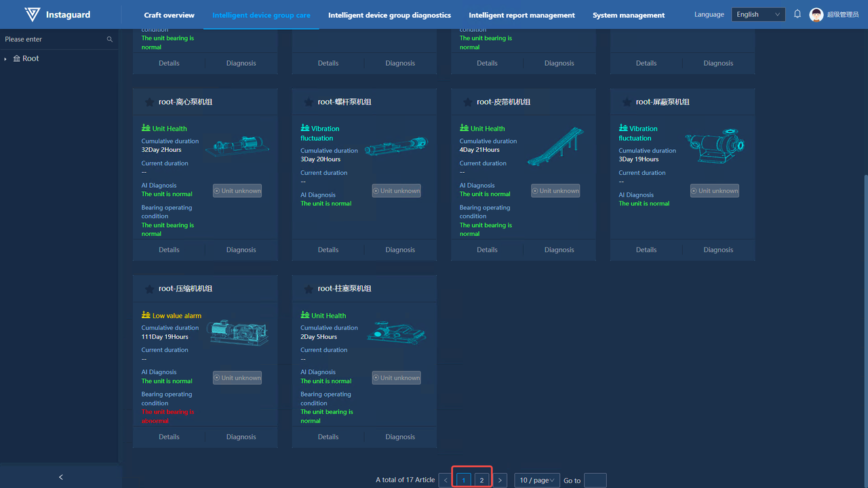Click Unit unknown button on root-离心泵机组
This screenshot has height=488, width=868.
point(237,191)
